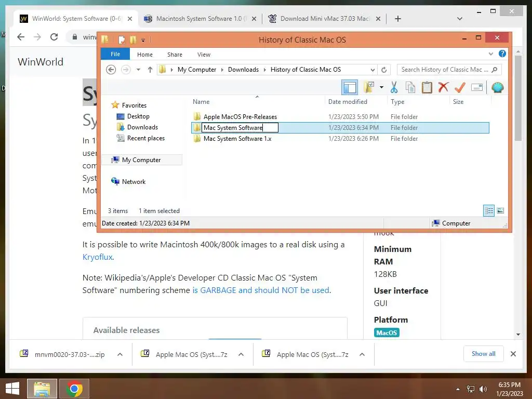
Task: Select Downloads in address breadcrumb
Action: [243, 70]
